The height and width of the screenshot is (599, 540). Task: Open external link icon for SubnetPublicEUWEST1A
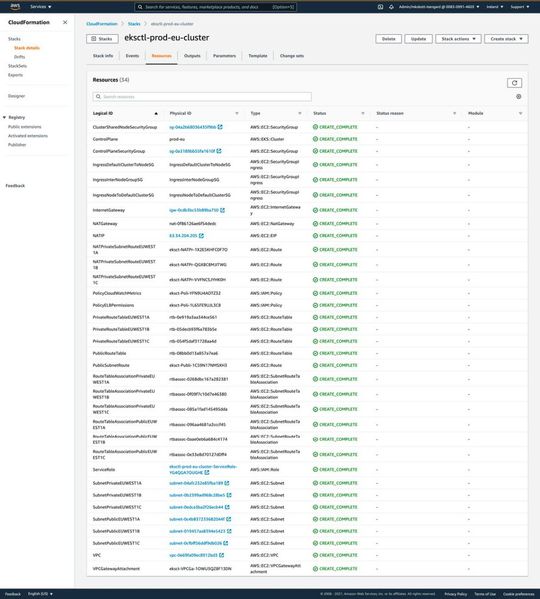tap(228, 519)
